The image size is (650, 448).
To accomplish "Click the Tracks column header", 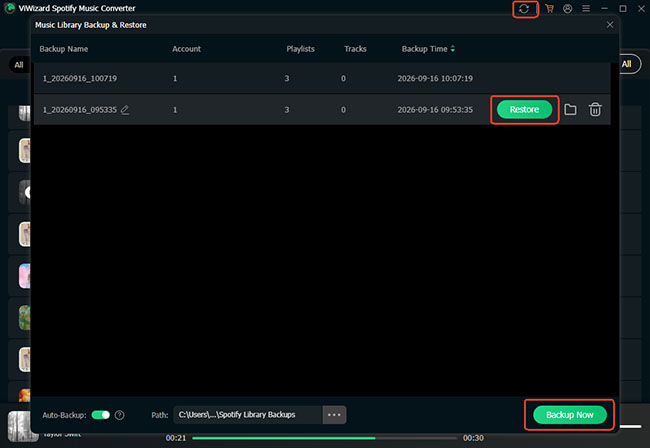I will click(x=355, y=49).
